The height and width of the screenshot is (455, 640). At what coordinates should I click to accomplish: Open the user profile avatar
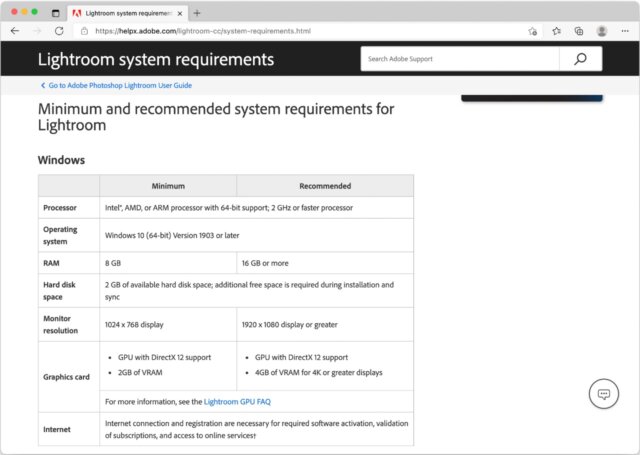point(602,31)
